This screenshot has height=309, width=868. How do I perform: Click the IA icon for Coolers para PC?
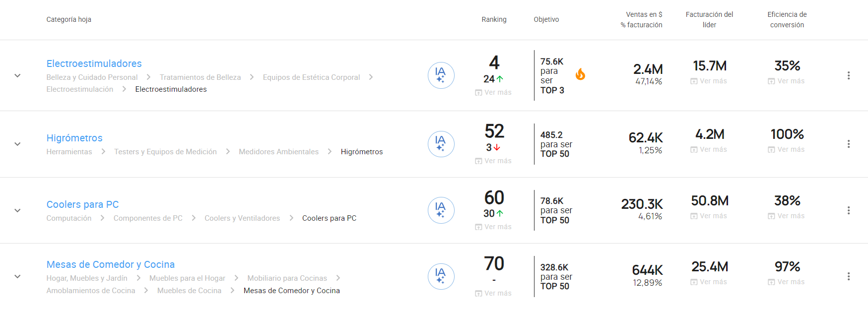441,210
